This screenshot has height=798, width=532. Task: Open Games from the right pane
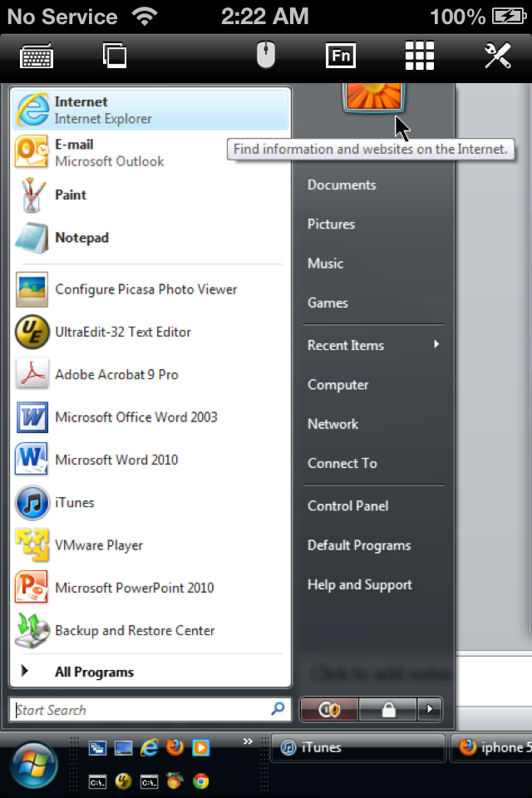pos(328,303)
